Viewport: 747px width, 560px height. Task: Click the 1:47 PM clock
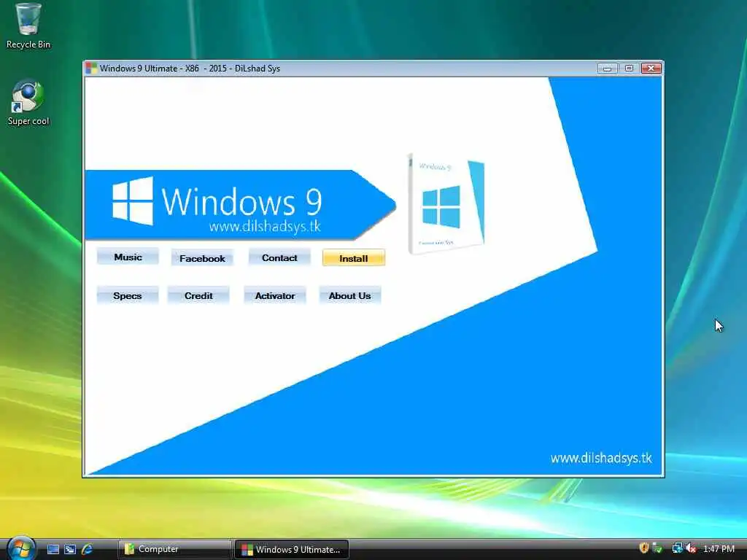pos(719,549)
